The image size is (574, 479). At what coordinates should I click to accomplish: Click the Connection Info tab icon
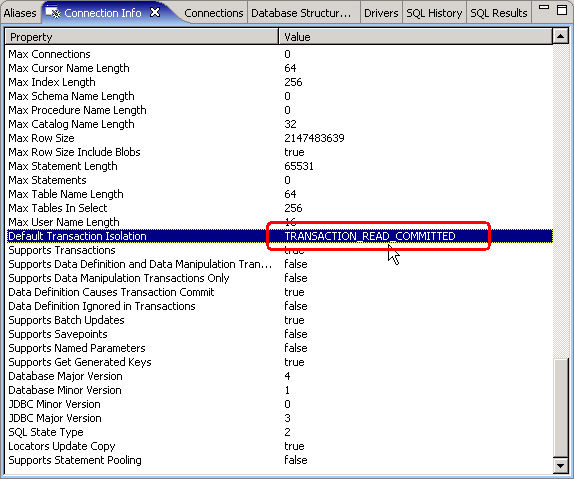53,12
